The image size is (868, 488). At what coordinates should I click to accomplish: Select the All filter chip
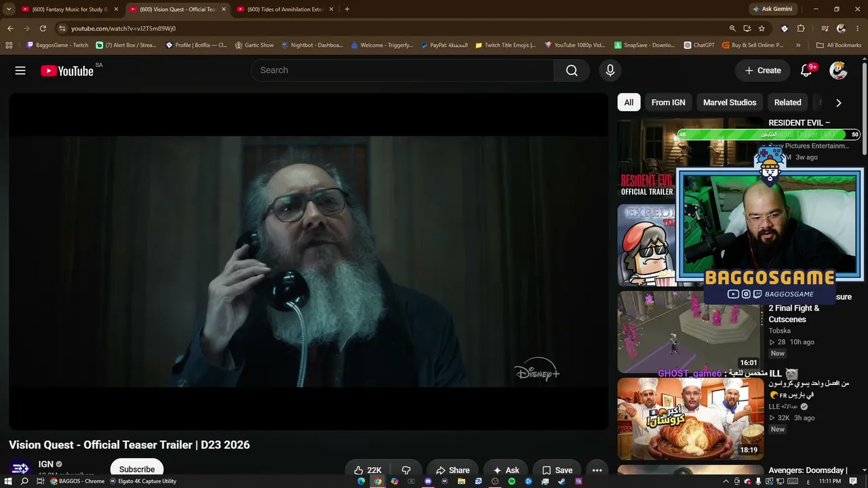coord(629,102)
